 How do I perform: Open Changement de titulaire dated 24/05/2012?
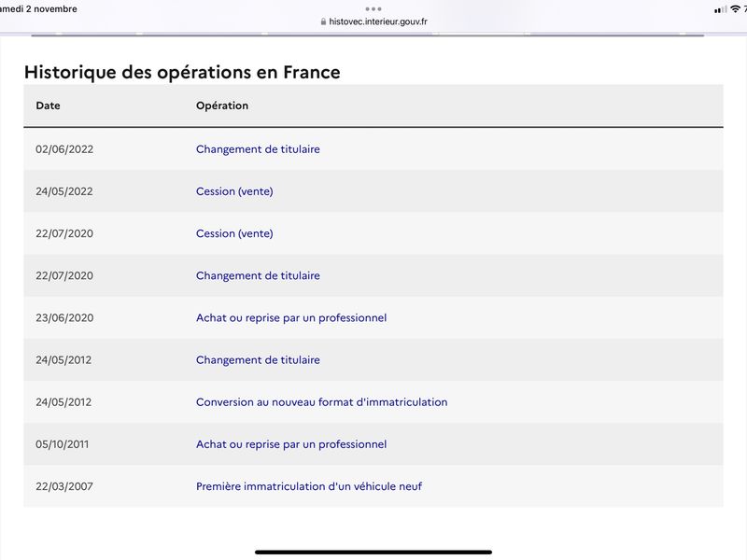point(258,360)
